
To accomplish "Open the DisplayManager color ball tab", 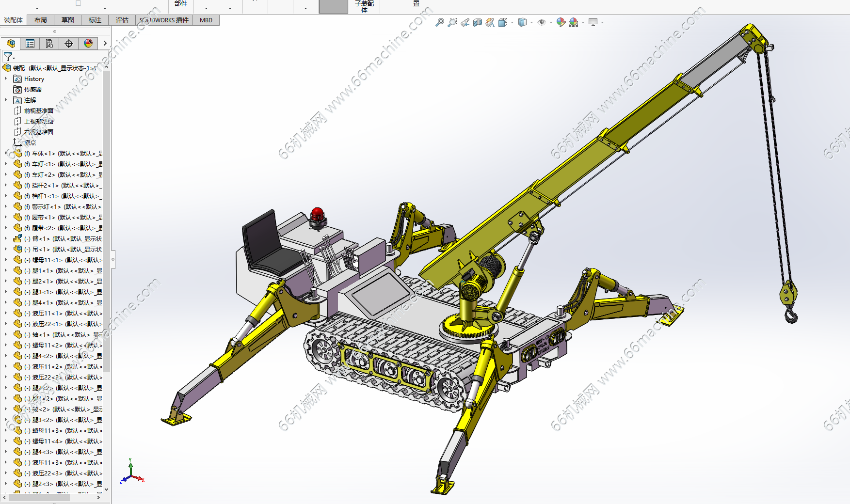I will 88,44.
